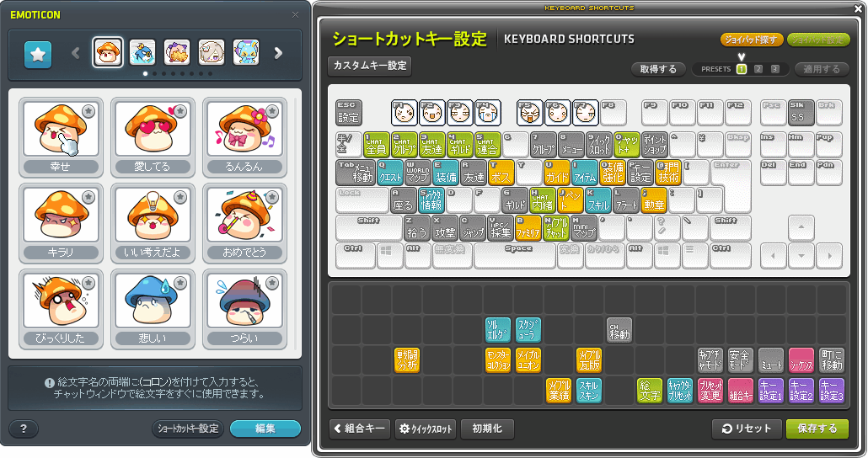Viewport: 868px width, 458px height.
Task: Select the Z 拾う key
Action: pos(417,228)
